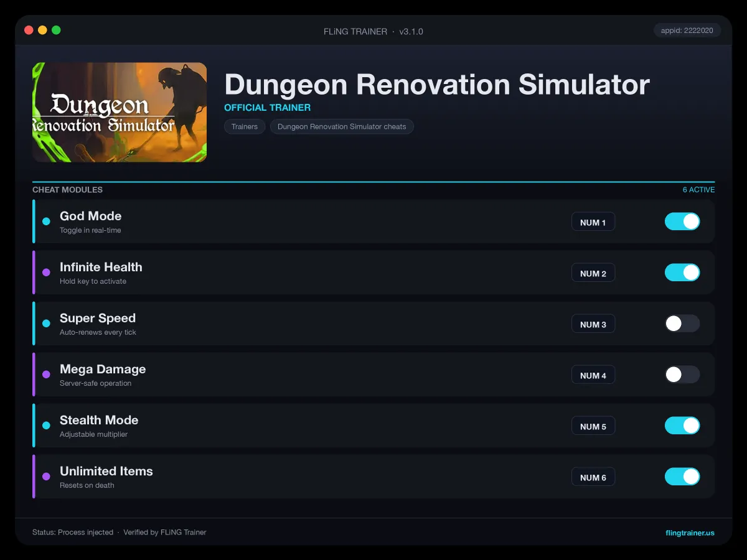This screenshot has width=747, height=560.
Task: Click the appid 2222020 badge
Action: pyautogui.click(x=687, y=30)
